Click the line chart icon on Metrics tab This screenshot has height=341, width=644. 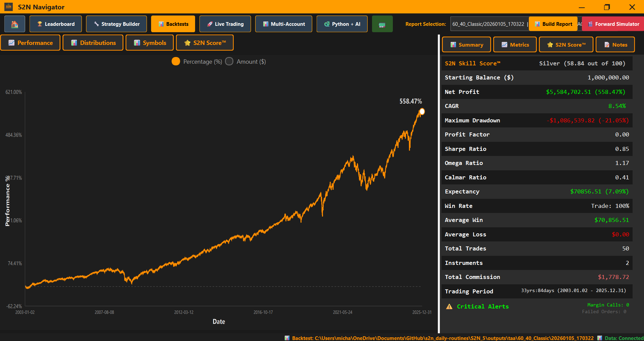click(x=505, y=45)
